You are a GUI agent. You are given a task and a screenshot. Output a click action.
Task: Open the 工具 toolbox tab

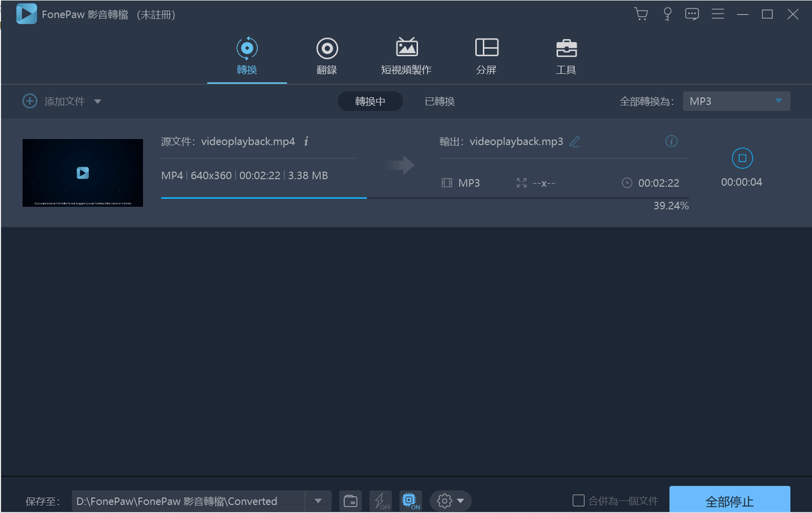click(566, 57)
